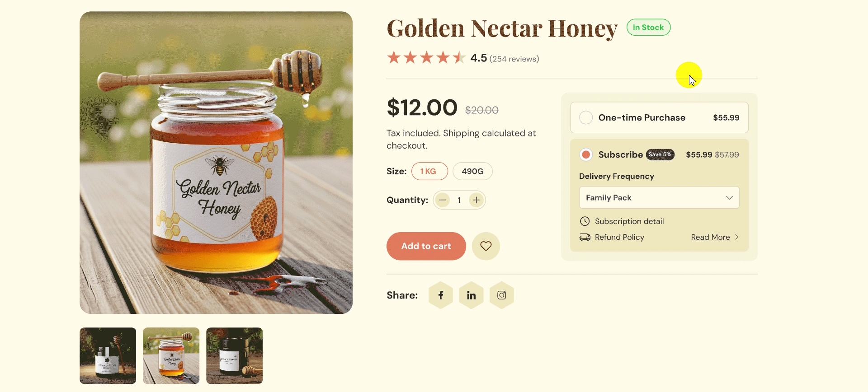The width and height of the screenshot is (868, 392).
Task: Click the fourth rating star
Action: coord(443,57)
